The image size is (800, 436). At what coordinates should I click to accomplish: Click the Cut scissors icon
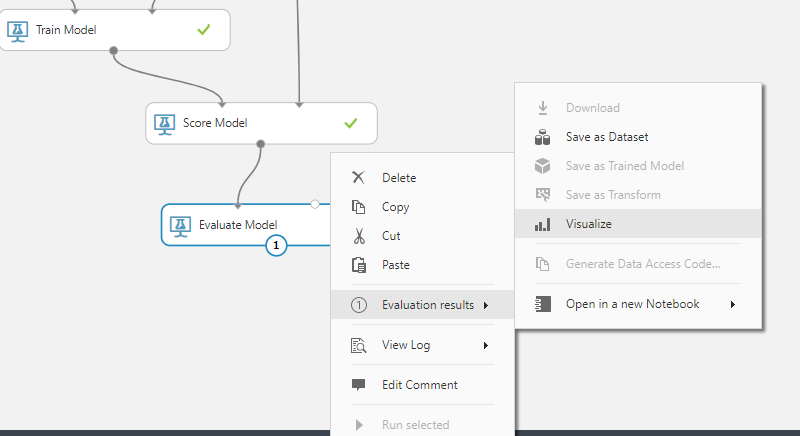click(x=359, y=236)
